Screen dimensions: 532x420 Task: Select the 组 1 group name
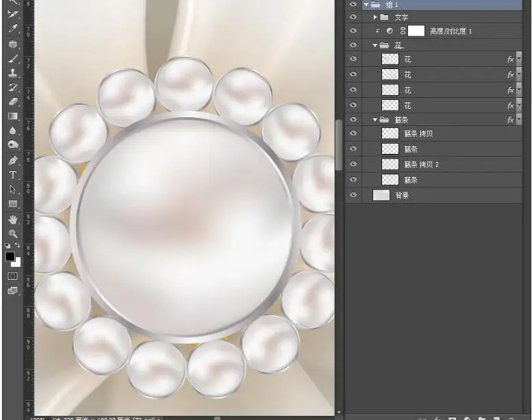pos(392,5)
